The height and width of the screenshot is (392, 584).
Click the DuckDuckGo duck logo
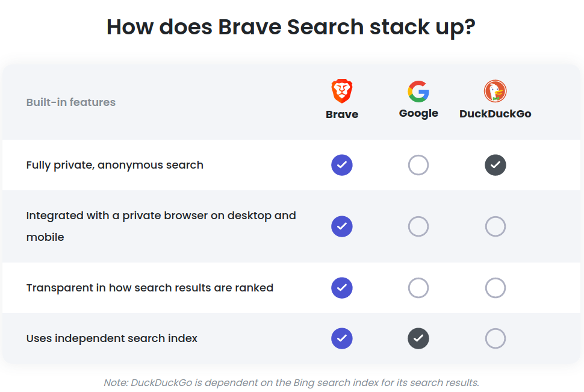[495, 91]
